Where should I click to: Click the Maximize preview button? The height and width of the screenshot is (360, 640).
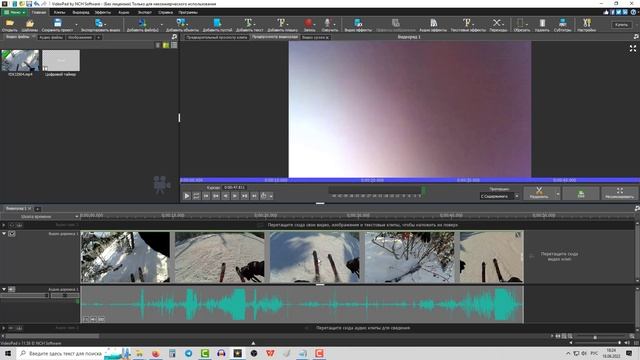coord(620,193)
